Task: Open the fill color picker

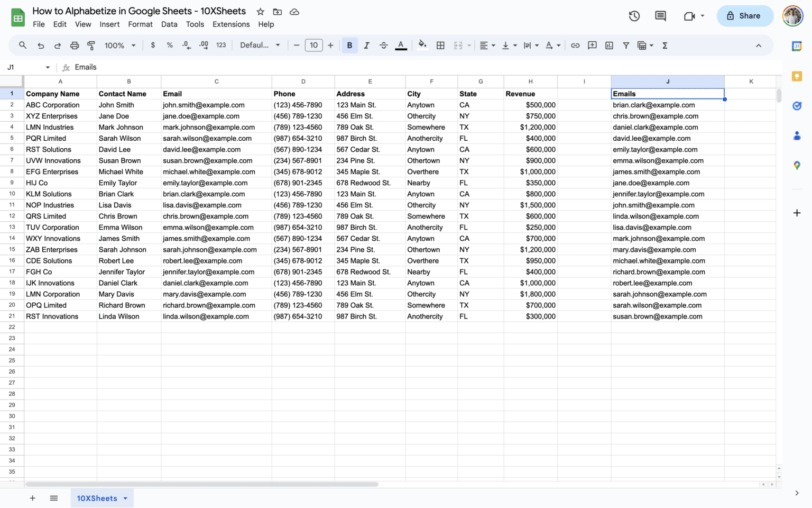Action: (422, 46)
